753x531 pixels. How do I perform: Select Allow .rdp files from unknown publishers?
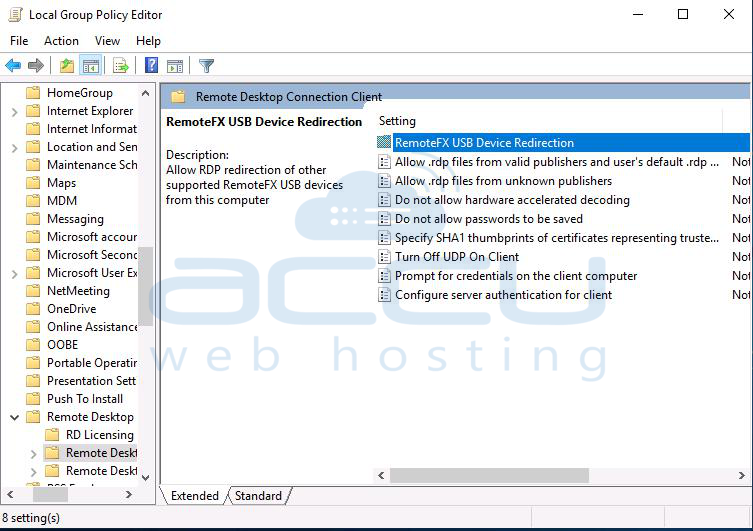503,181
